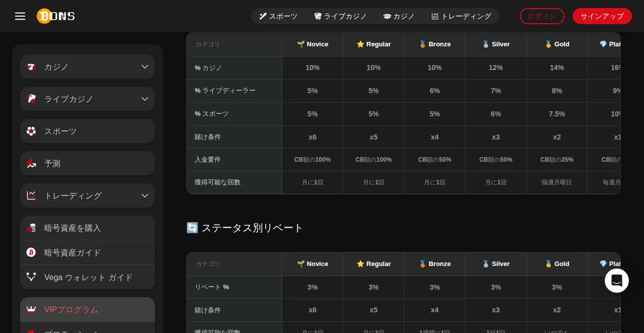Screen dimensions: 644x333
Task: Click Gold header in cashback table
Action: pyautogui.click(x=557, y=44)
